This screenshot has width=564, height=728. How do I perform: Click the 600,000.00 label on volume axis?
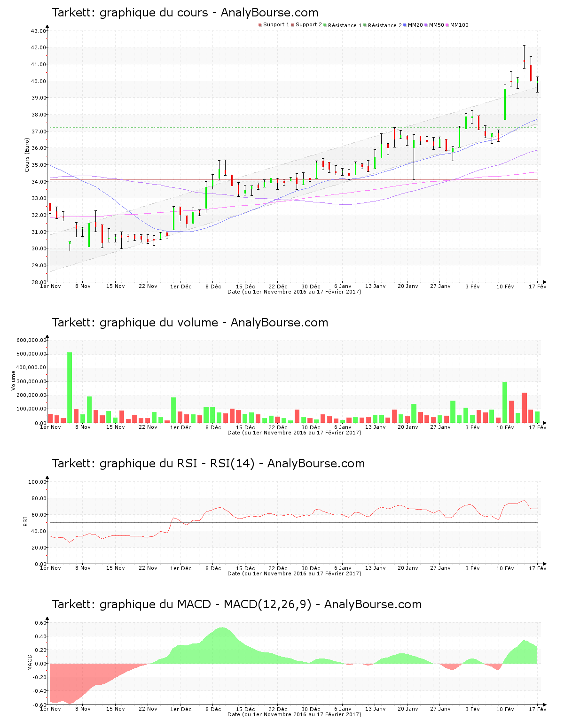point(31,340)
